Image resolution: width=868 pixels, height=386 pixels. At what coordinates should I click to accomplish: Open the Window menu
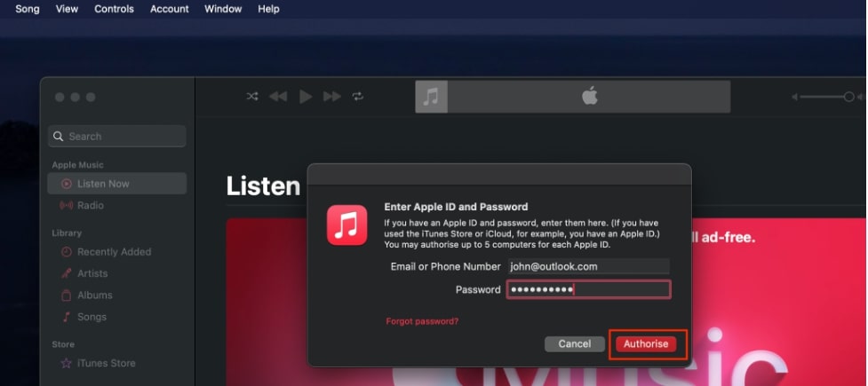(x=223, y=9)
